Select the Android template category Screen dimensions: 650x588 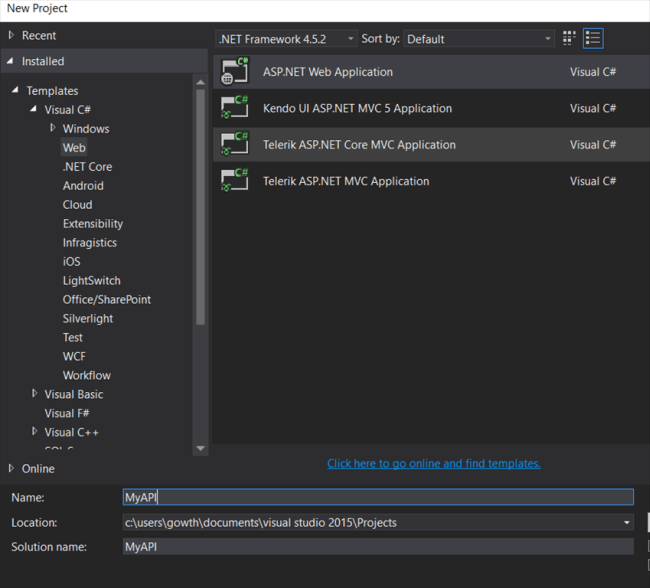coord(83,186)
